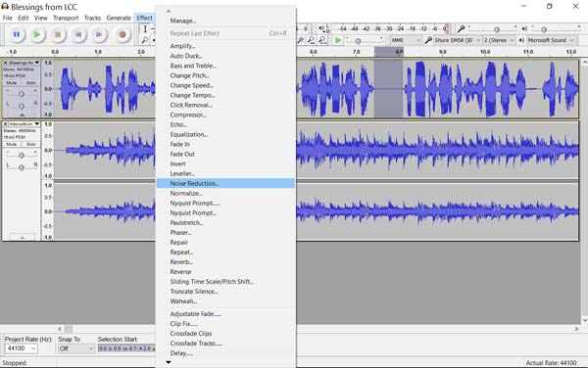Click the green Play transport button

click(x=37, y=34)
